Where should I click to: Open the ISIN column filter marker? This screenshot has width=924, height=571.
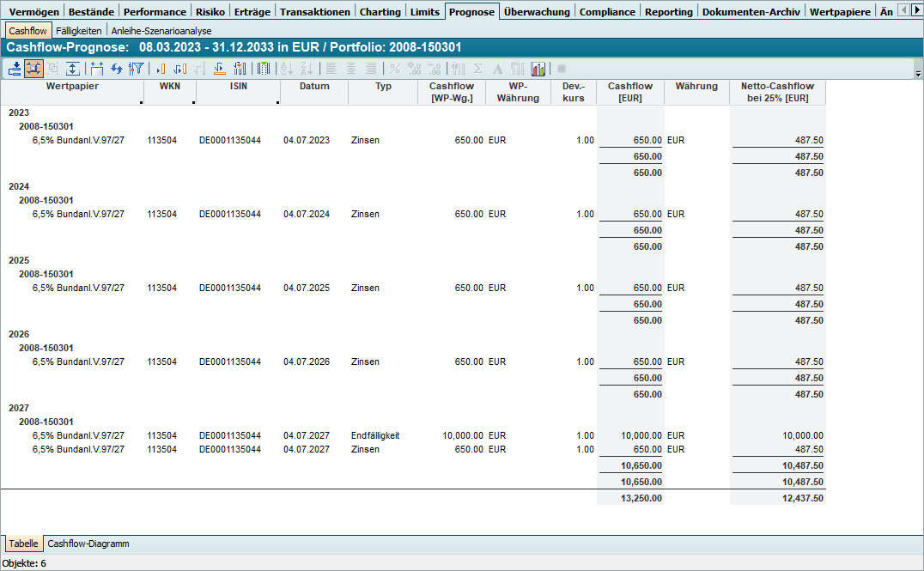click(x=277, y=102)
